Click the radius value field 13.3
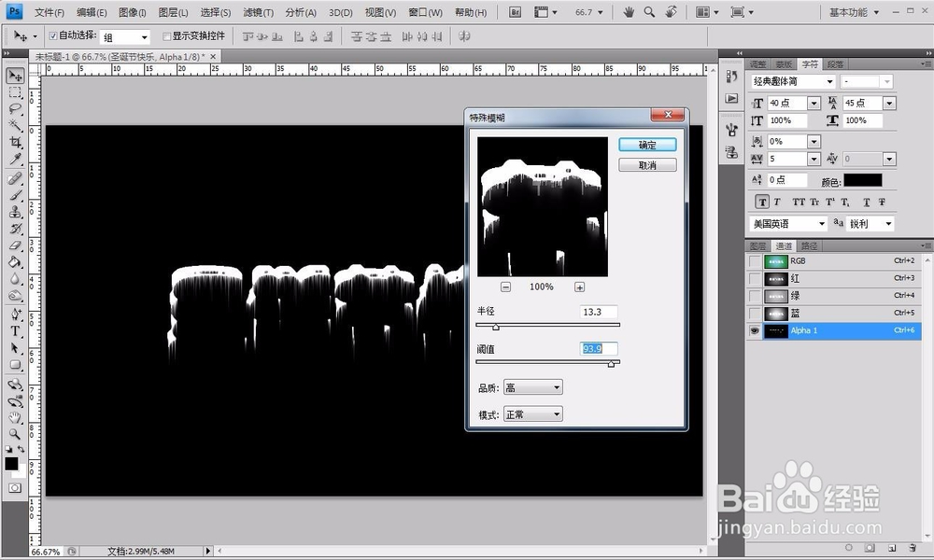This screenshot has height=560, width=934. [x=599, y=312]
